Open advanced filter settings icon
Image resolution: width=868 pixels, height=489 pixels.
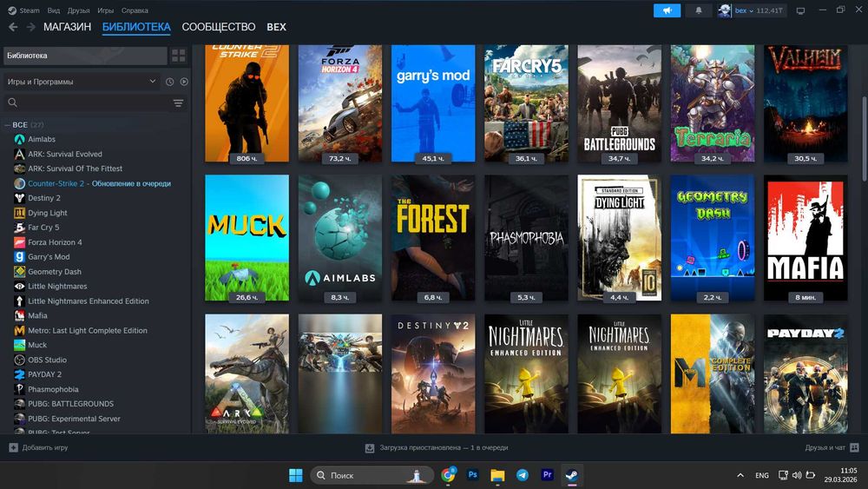click(x=178, y=103)
